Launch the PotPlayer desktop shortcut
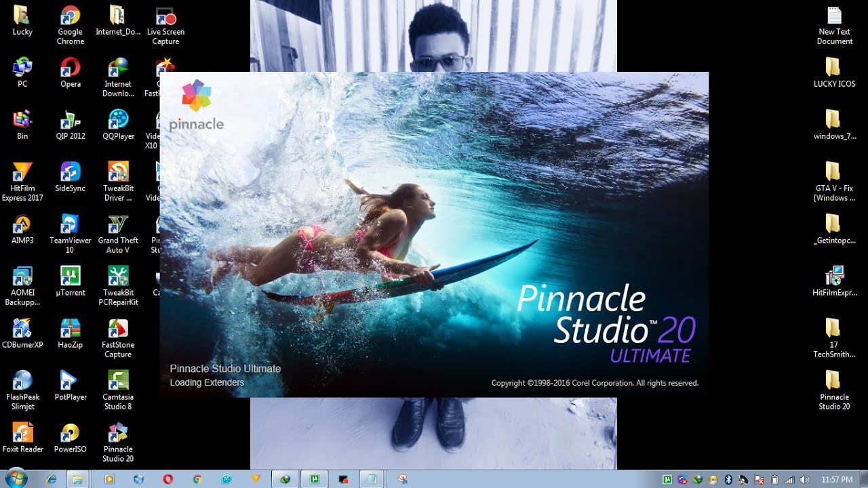This screenshot has height=488, width=868. pos(70,386)
